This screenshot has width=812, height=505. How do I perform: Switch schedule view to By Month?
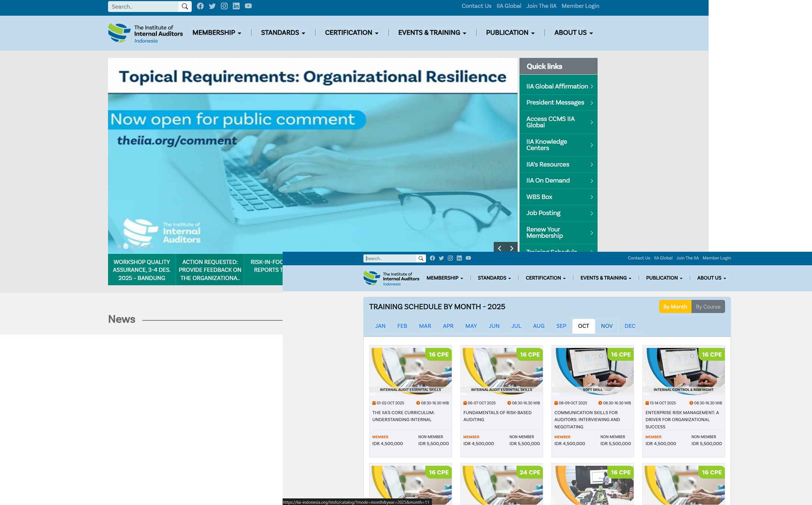[675, 307]
